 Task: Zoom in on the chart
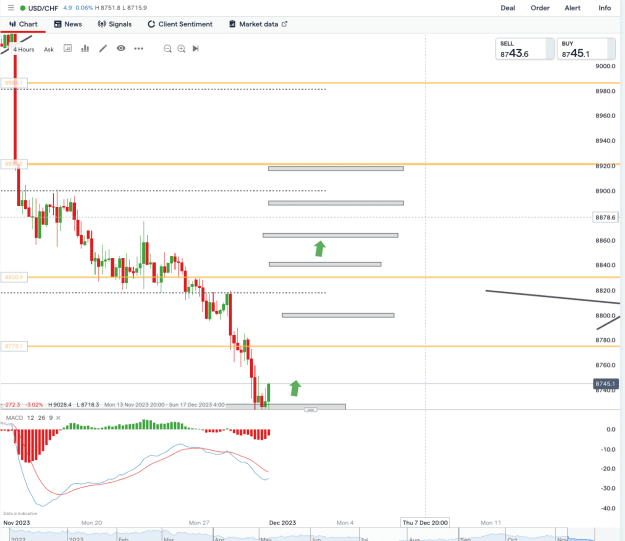pos(181,49)
